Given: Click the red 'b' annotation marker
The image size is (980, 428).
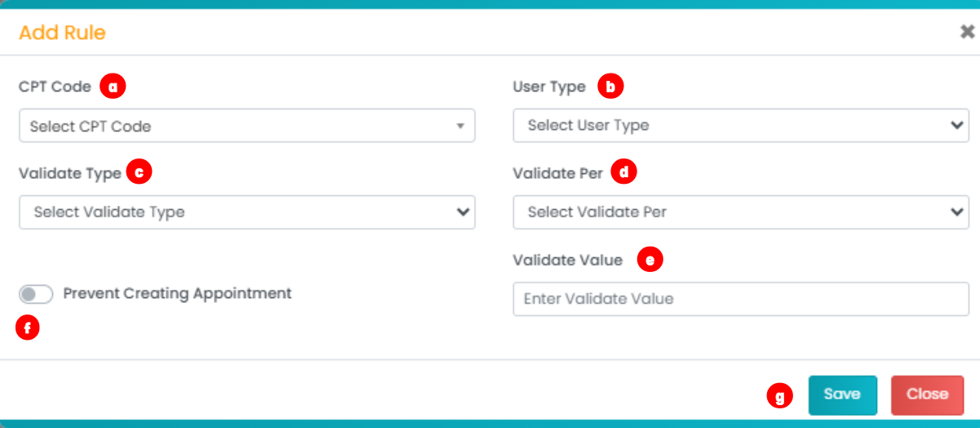Looking at the screenshot, I should click(x=610, y=86).
